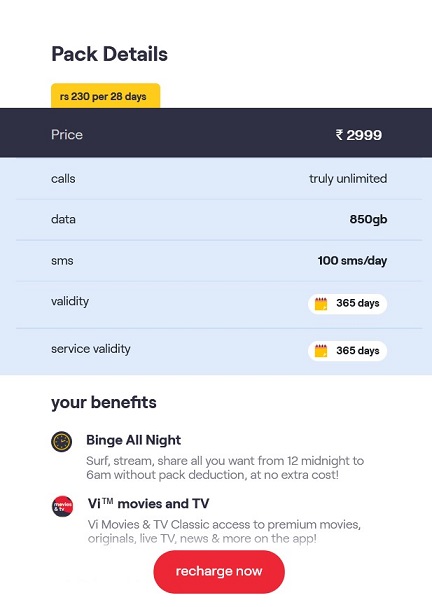The width and height of the screenshot is (432, 607).
Task: Open the Vi movies and TV benefit title
Action: pos(148,504)
